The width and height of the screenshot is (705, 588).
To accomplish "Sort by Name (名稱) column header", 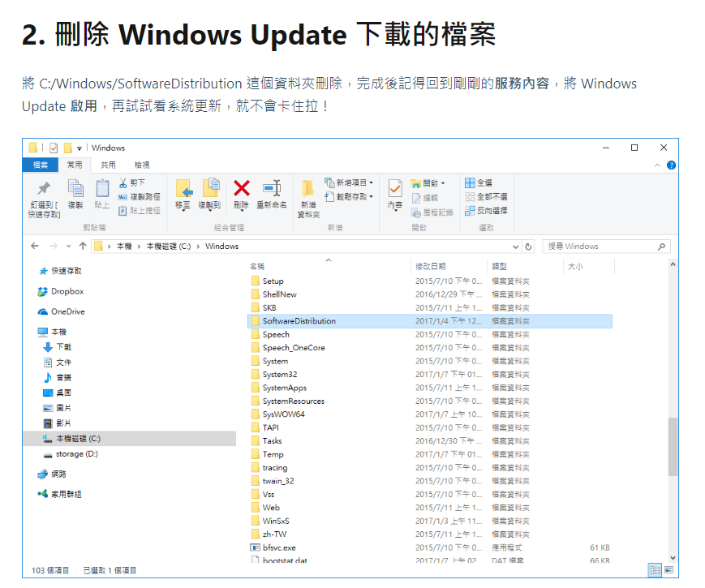I will click(x=257, y=267).
